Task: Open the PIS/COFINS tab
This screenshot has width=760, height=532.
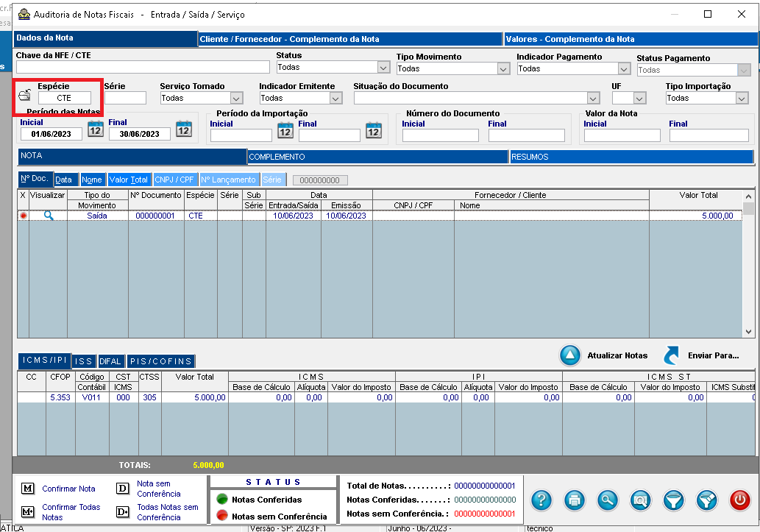Action: point(161,361)
